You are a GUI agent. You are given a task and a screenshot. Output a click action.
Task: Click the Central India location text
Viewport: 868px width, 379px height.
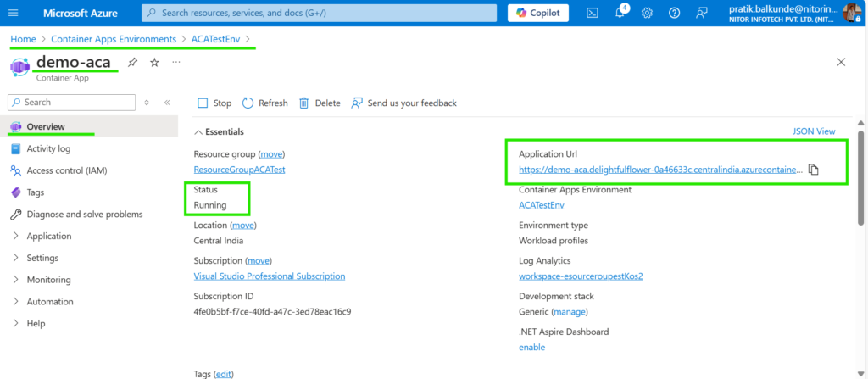tap(219, 241)
